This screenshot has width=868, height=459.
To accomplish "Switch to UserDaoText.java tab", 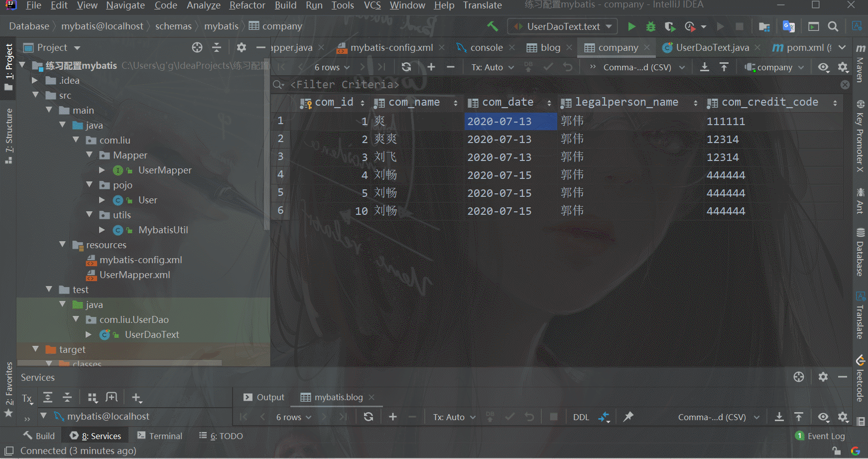I will click(x=712, y=48).
